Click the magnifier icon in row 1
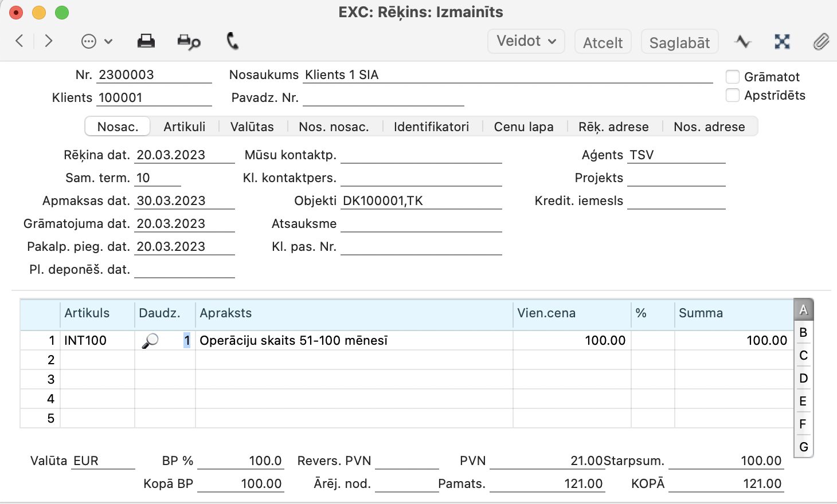 tap(150, 341)
